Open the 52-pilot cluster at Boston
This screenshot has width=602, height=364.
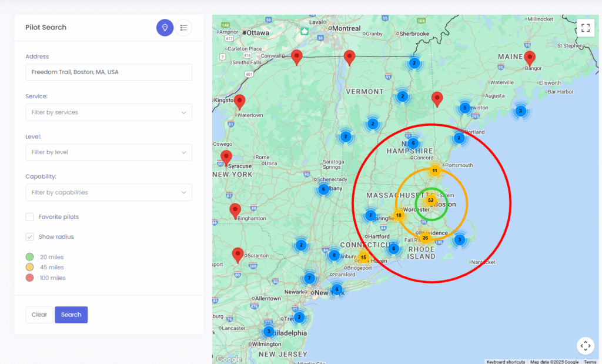click(x=431, y=201)
